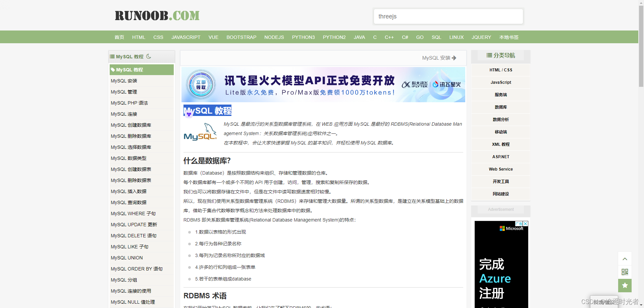Click the back-to-top arrow icon
The height and width of the screenshot is (308, 644).
click(625, 258)
